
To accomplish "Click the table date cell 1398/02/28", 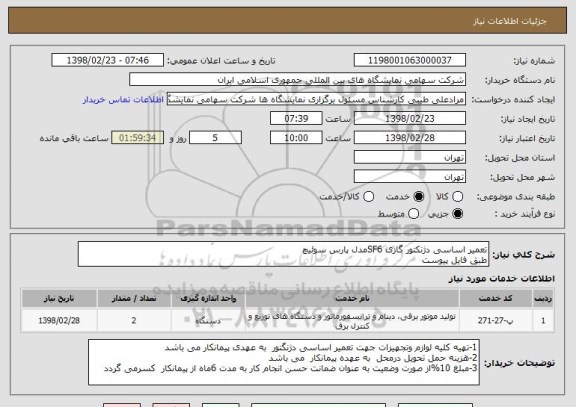I will point(59,321).
